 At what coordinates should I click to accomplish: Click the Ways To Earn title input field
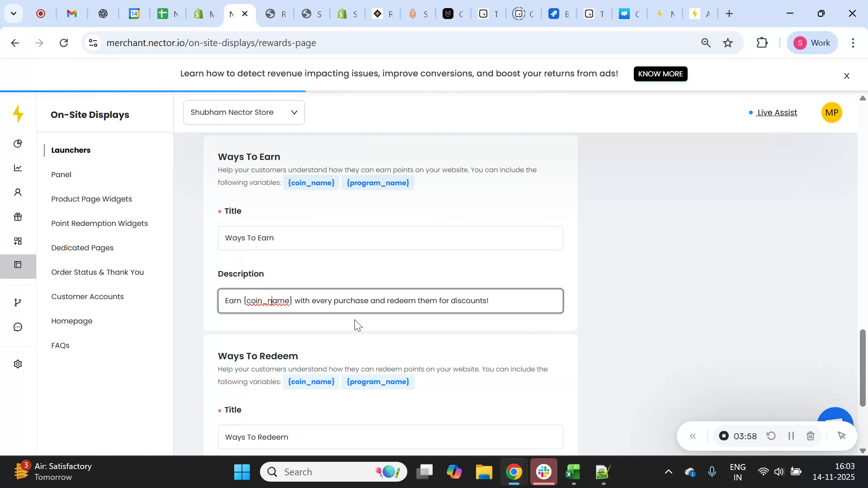pyautogui.click(x=390, y=238)
